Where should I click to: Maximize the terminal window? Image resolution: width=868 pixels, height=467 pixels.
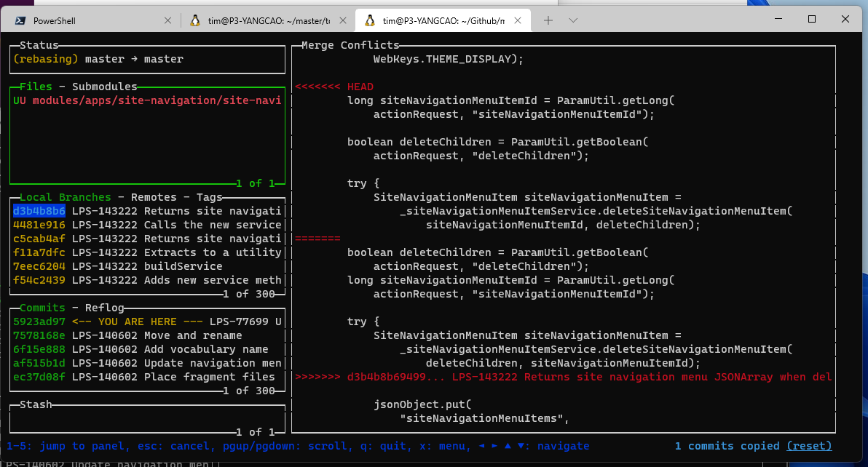[x=811, y=19]
